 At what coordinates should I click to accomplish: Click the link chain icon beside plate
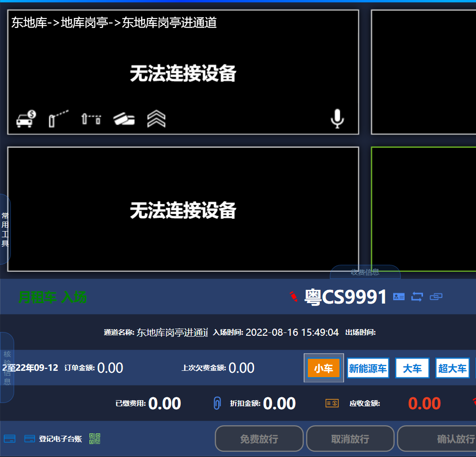436,296
